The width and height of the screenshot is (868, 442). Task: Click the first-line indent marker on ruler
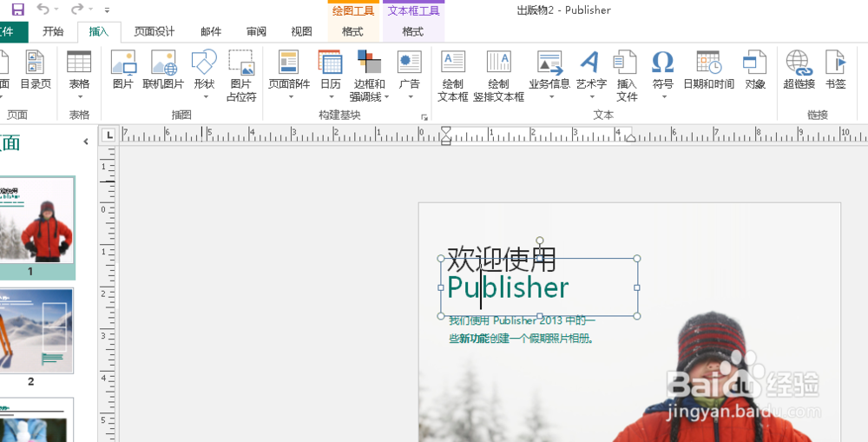tap(446, 131)
